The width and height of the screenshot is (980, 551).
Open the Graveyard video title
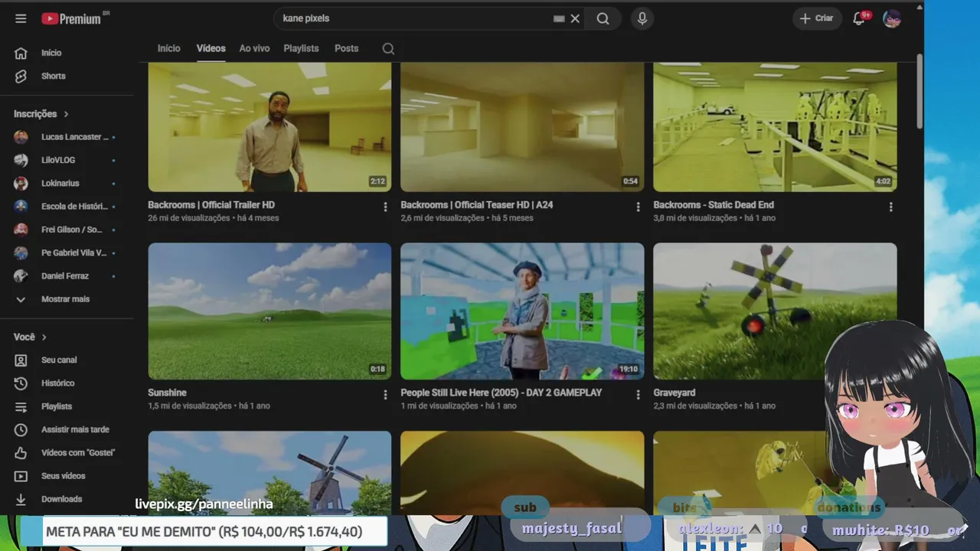point(675,393)
